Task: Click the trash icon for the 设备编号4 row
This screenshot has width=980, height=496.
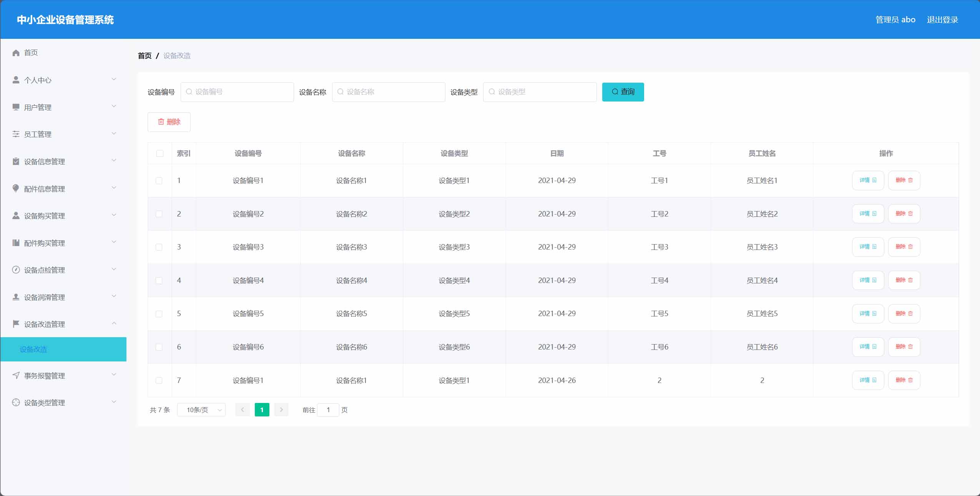Action: pos(910,280)
